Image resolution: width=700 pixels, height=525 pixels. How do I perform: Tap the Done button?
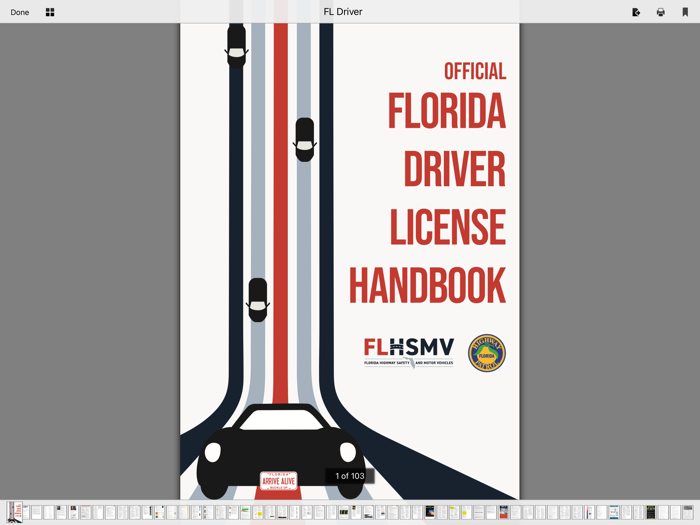(x=20, y=12)
